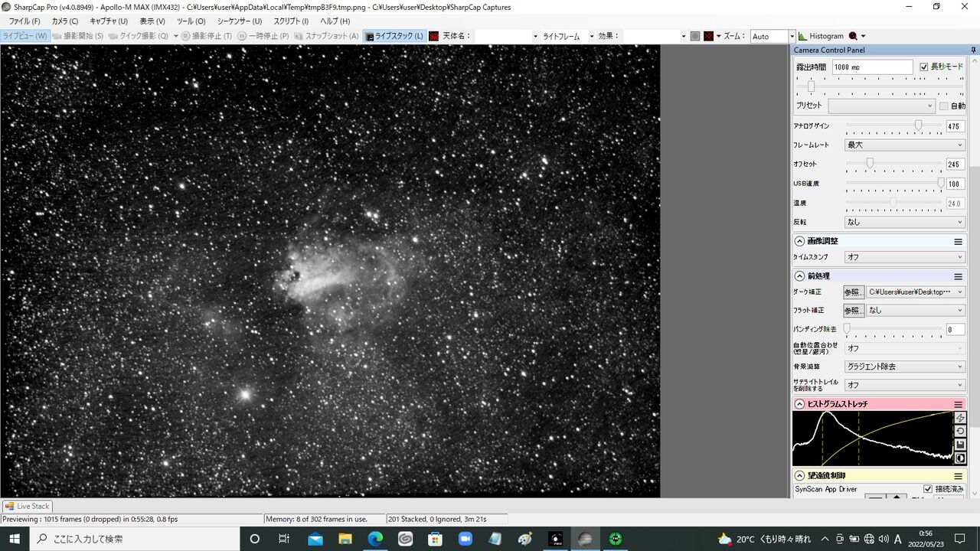
Task: Enable the 自動 preset checkbox
Action: pos(943,106)
